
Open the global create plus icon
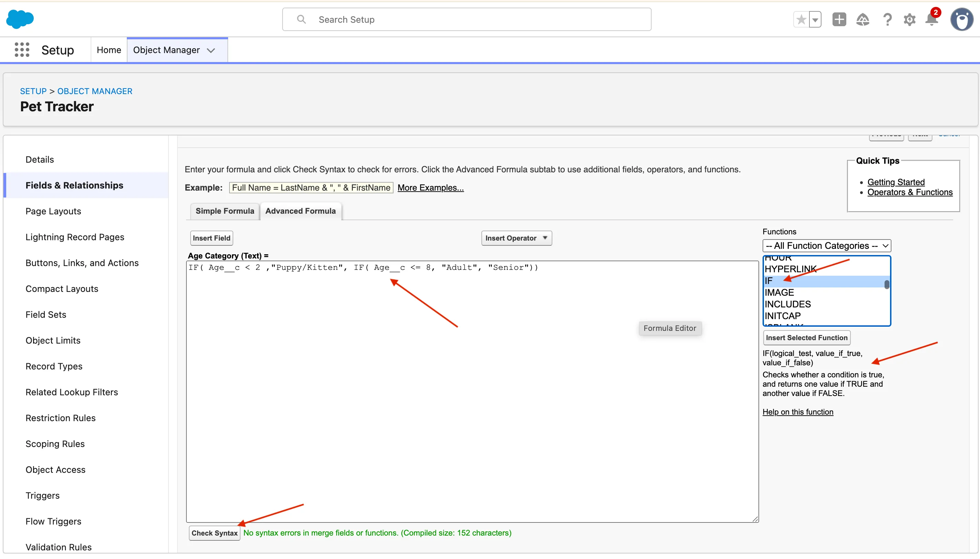pyautogui.click(x=839, y=20)
